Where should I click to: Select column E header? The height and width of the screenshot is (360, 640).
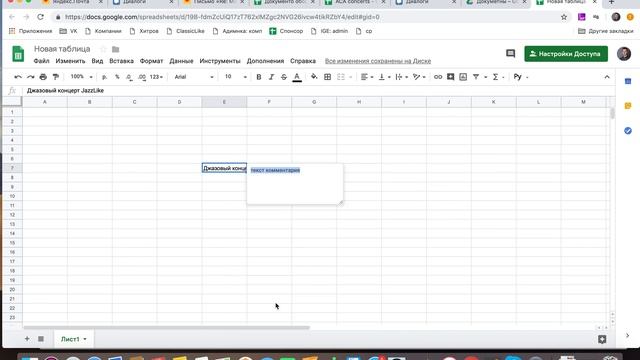[224, 102]
